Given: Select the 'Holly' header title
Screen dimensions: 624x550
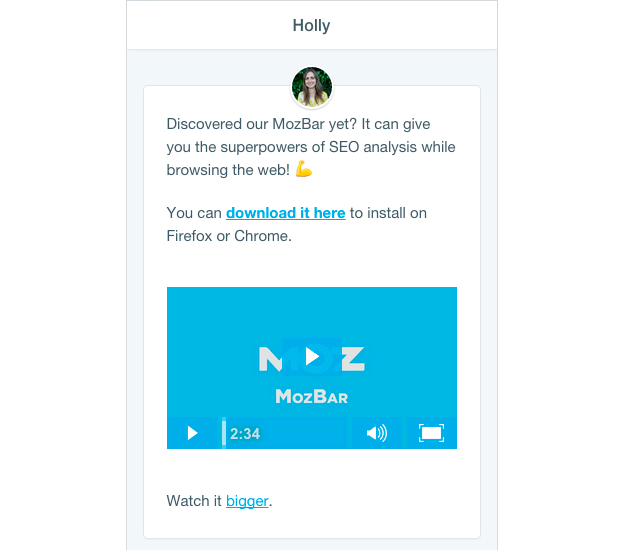Looking at the screenshot, I should 311,25.
